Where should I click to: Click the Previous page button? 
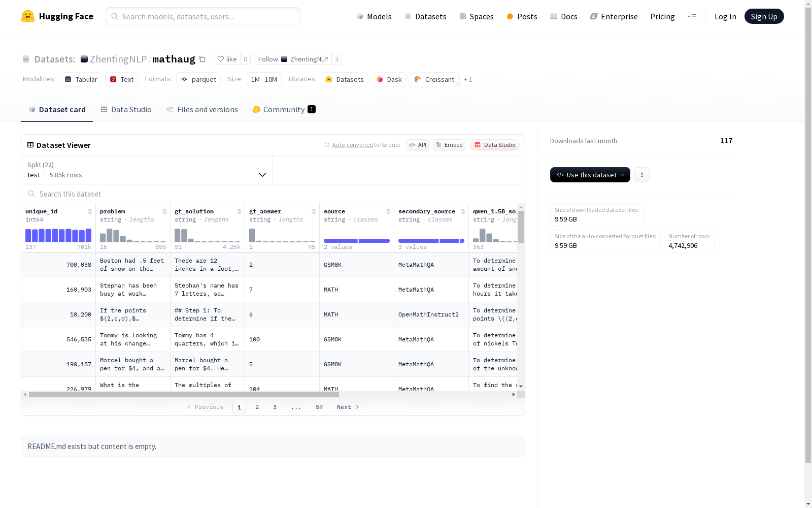[205, 407]
